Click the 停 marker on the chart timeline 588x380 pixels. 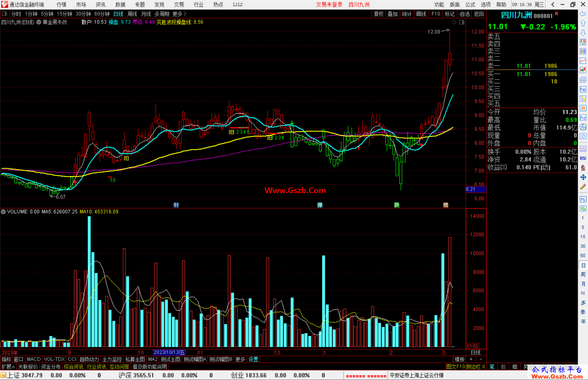[x=320, y=205]
